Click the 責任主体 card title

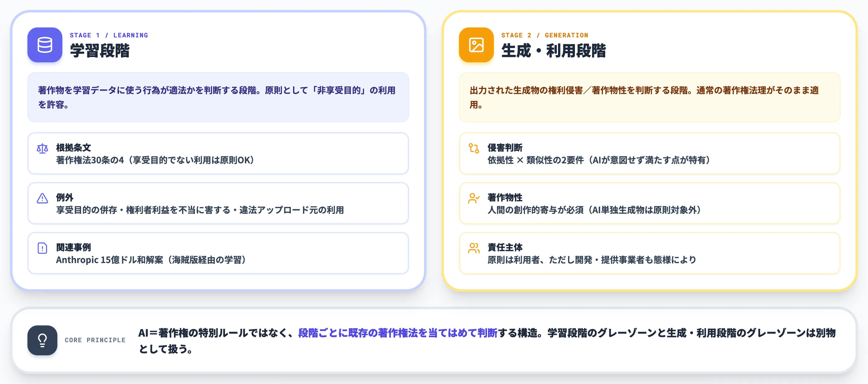[505, 247]
